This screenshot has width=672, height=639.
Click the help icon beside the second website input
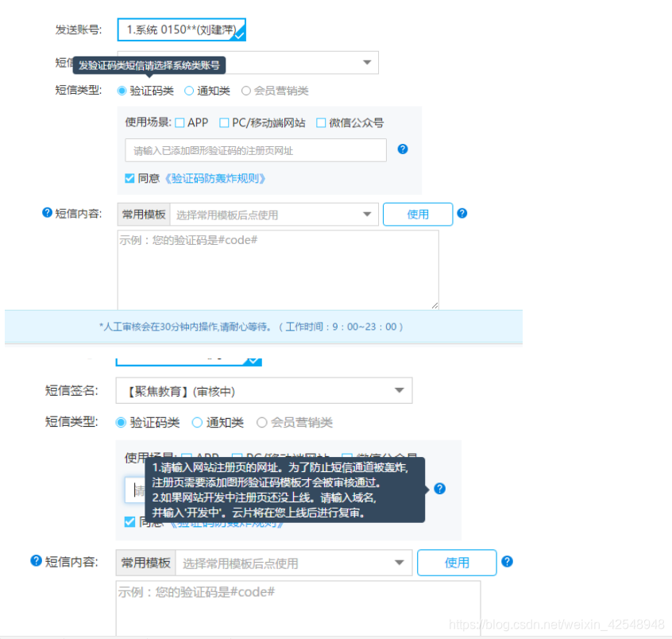(440, 489)
